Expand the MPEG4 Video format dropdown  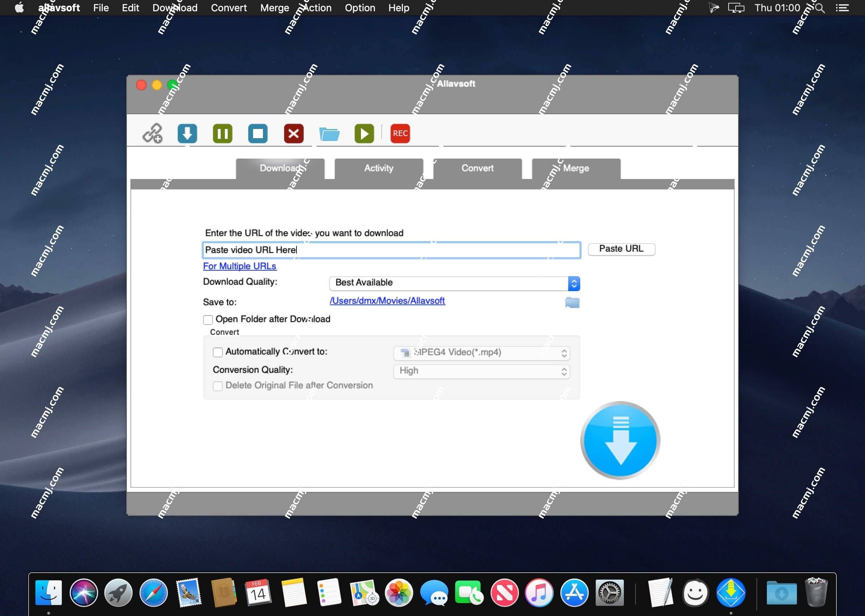pyautogui.click(x=564, y=352)
